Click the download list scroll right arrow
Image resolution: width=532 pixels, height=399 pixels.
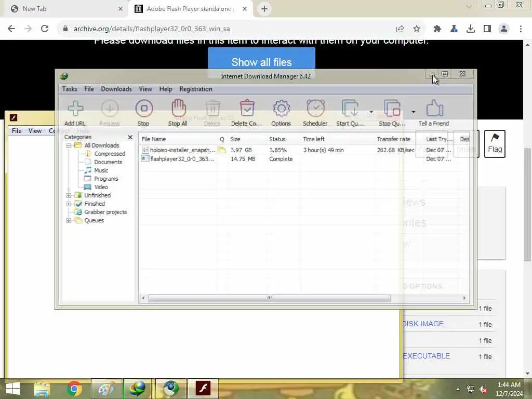click(x=464, y=298)
